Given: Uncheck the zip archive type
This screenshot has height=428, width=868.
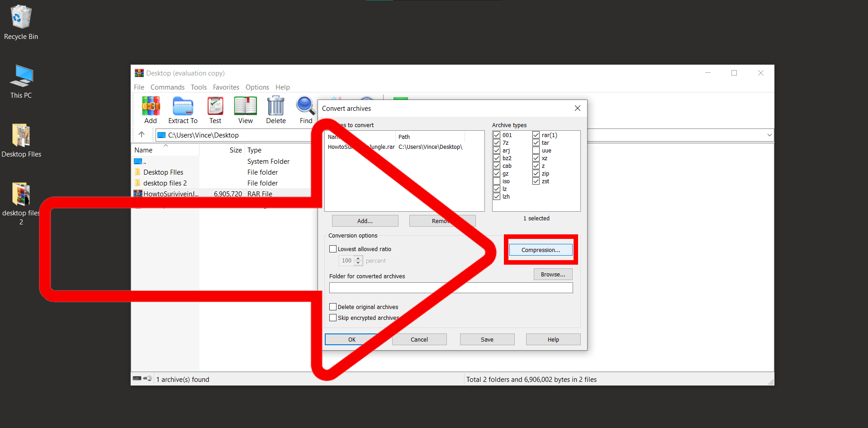Looking at the screenshot, I should point(536,173).
